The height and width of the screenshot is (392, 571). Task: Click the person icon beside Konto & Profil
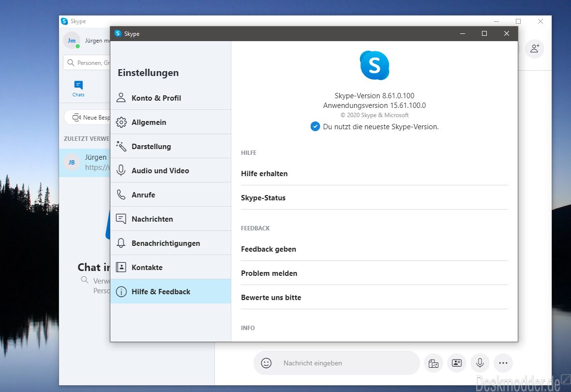(x=121, y=98)
